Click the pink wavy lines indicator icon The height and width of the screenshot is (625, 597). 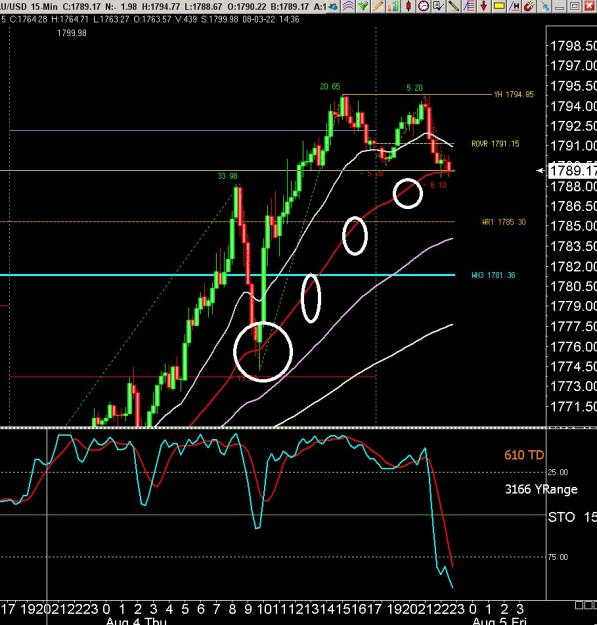point(348,6)
